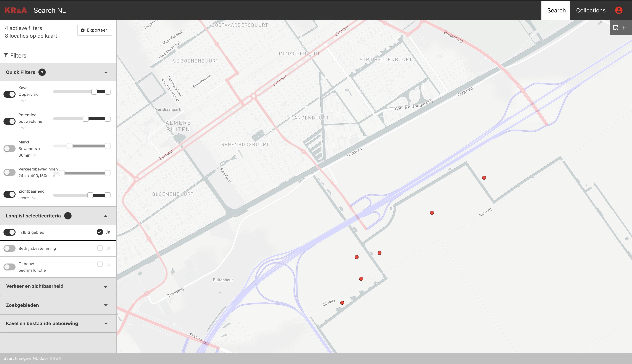Disable the in IBIS gebied switch
Viewport: 632px width, 364px height.
[x=10, y=232]
